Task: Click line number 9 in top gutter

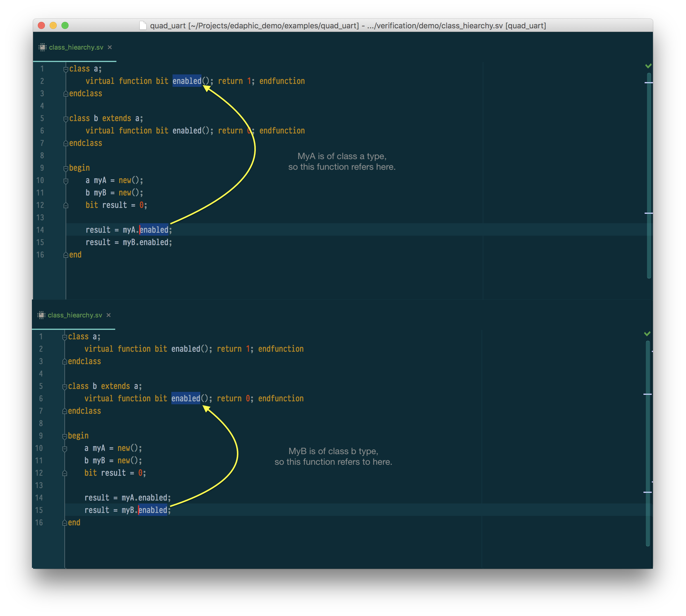Action: click(x=42, y=168)
